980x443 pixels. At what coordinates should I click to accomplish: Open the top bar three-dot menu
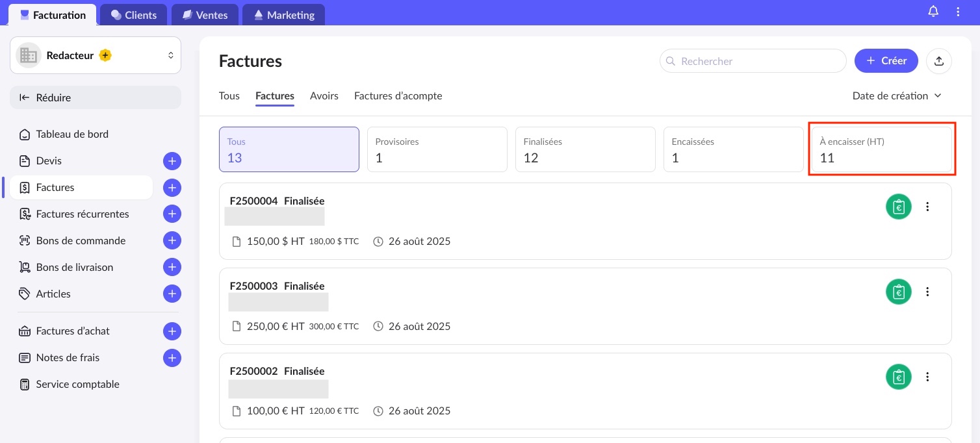[958, 12]
